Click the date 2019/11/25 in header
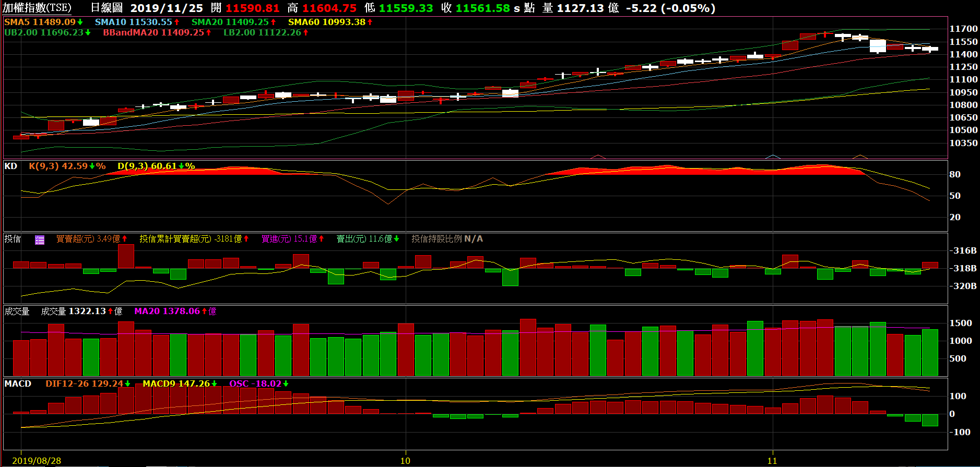 click(x=167, y=8)
